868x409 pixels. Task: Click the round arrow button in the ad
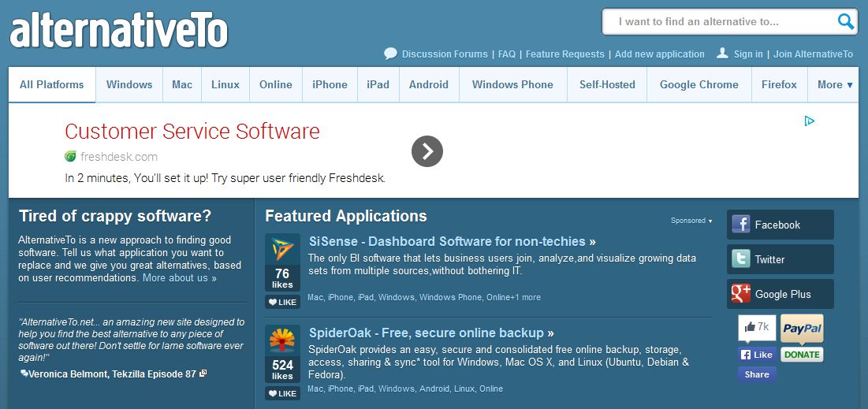427,151
